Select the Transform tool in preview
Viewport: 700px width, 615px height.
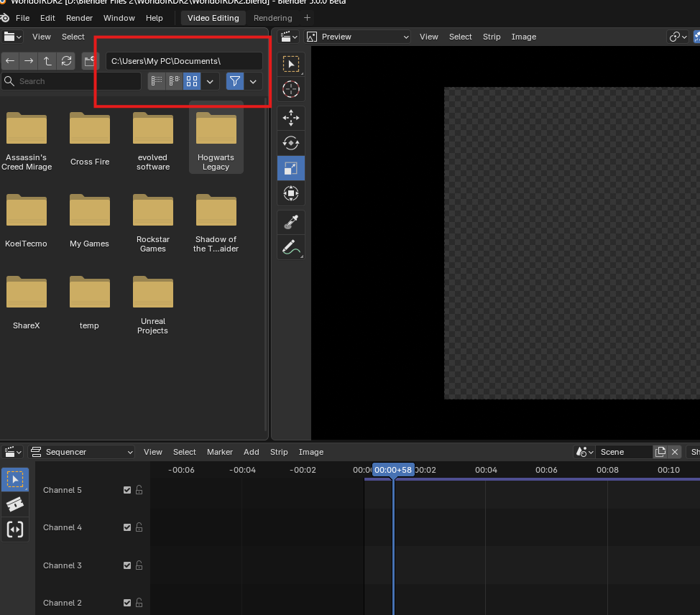pos(291,193)
